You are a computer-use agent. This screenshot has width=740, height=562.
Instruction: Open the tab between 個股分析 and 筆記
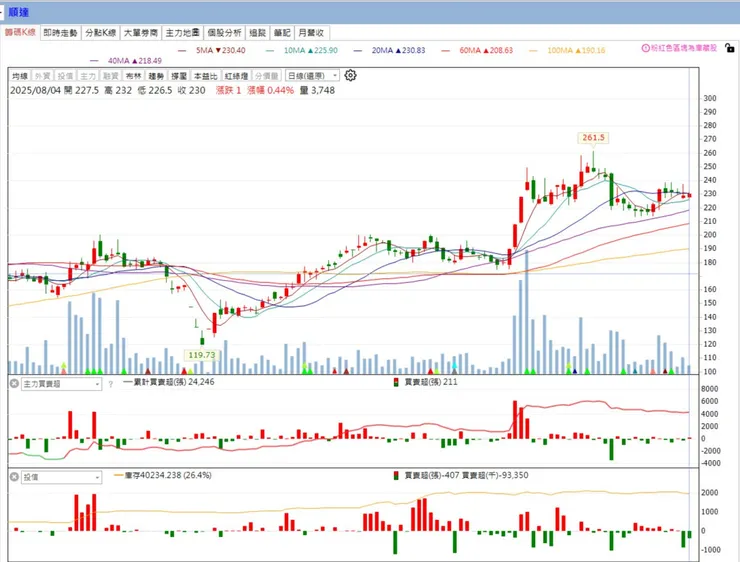click(x=258, y=33)
